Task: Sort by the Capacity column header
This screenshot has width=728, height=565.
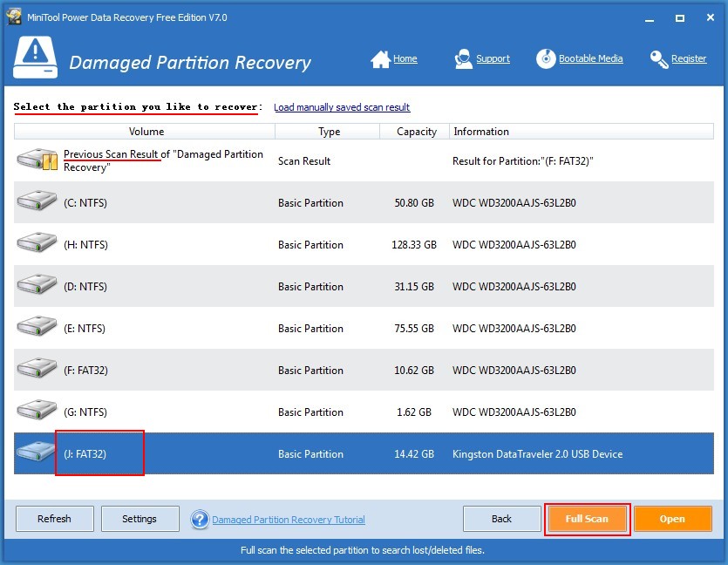Action: (415, 132)
